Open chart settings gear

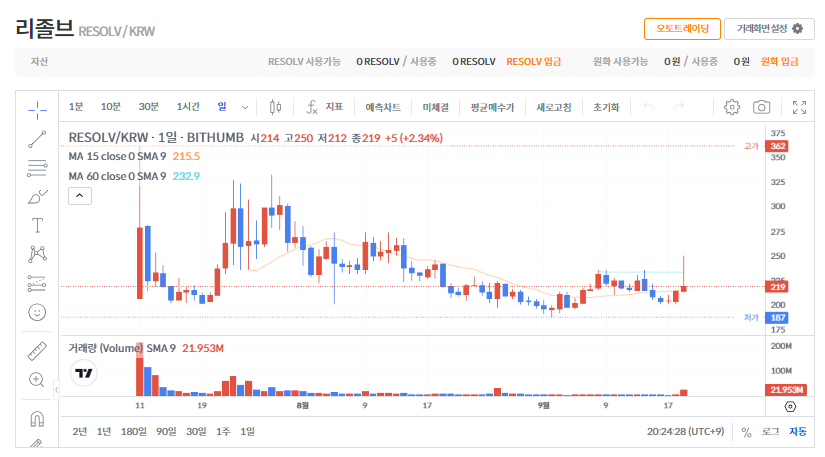(x=732, y=107)
